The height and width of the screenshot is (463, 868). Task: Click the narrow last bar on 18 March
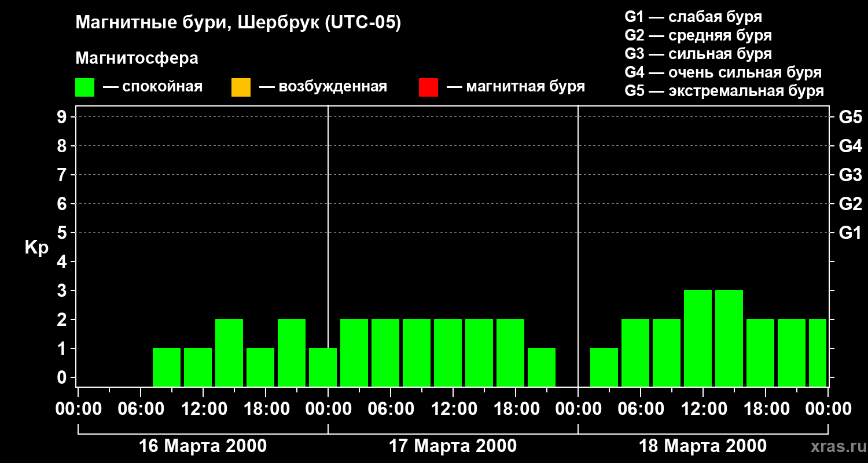point(818,352)
